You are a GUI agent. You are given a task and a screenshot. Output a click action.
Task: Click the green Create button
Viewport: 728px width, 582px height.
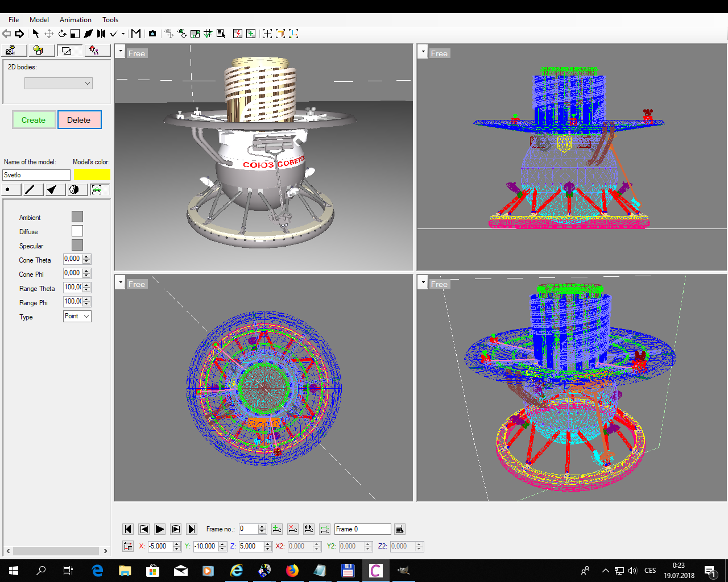pos(34,120)
